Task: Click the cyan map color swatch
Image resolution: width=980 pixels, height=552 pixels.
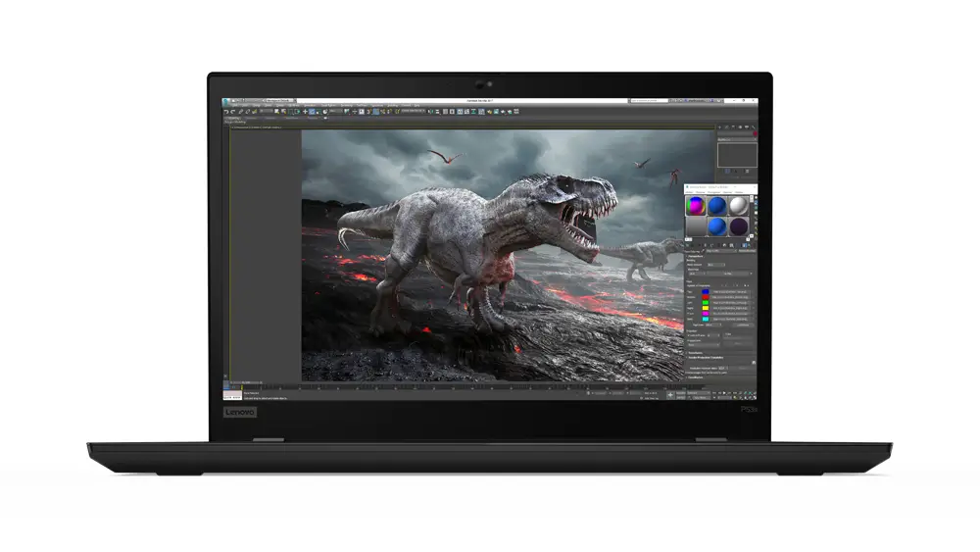Action: 706,319
